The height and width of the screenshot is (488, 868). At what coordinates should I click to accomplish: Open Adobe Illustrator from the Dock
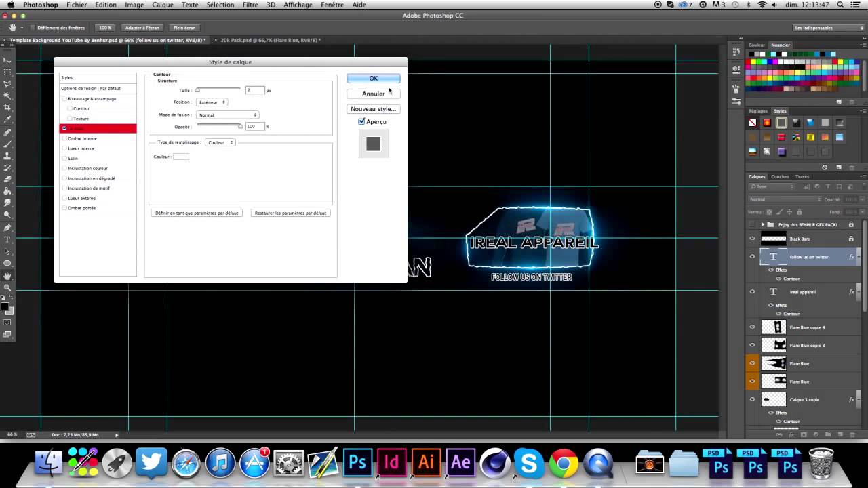[426, 462]
